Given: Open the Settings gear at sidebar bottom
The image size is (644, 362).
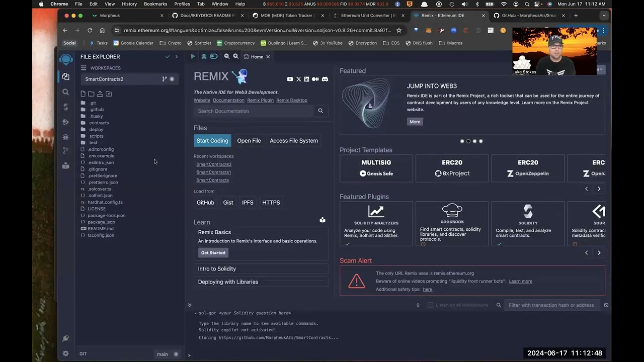Looking at the screenshot, I should (66, 353).
